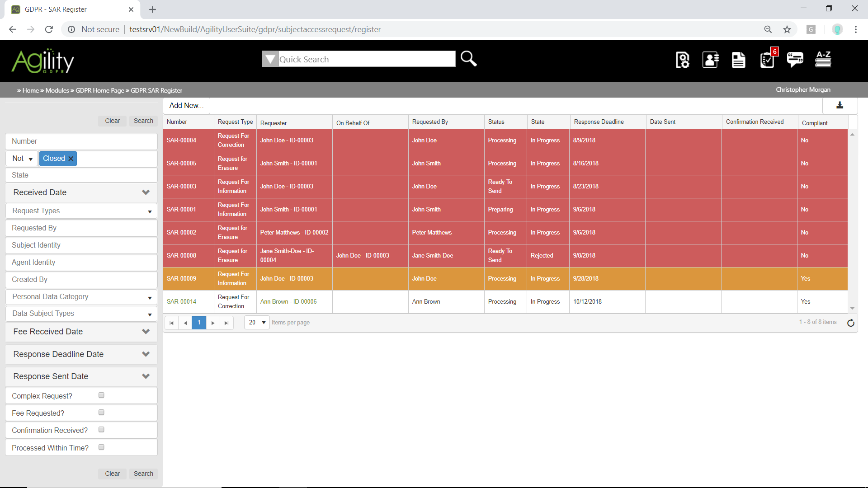Click the Add New... button

186,106
